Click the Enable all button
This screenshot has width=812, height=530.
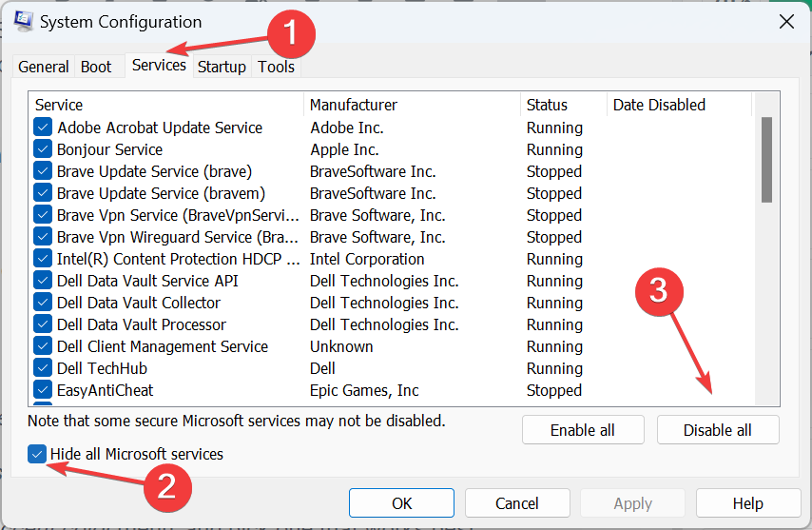(x=583, y=430)
